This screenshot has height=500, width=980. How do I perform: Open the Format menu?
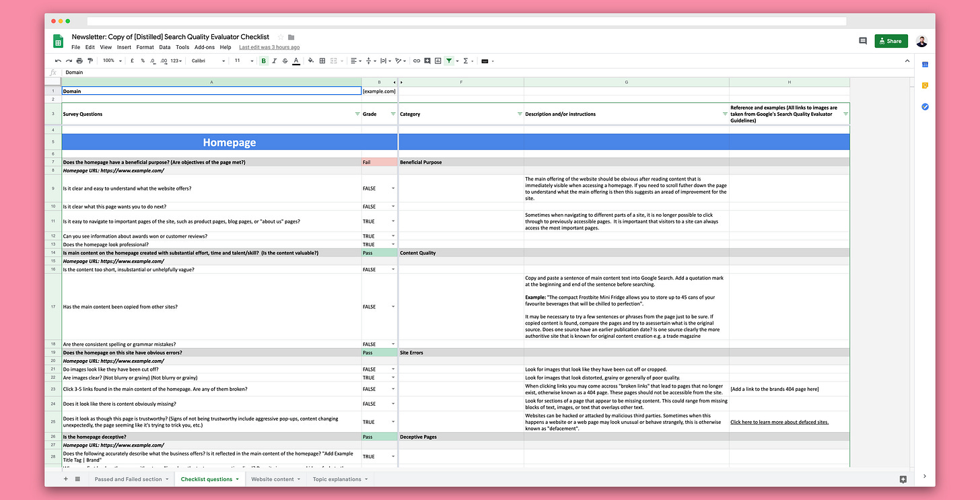[145, 48]
